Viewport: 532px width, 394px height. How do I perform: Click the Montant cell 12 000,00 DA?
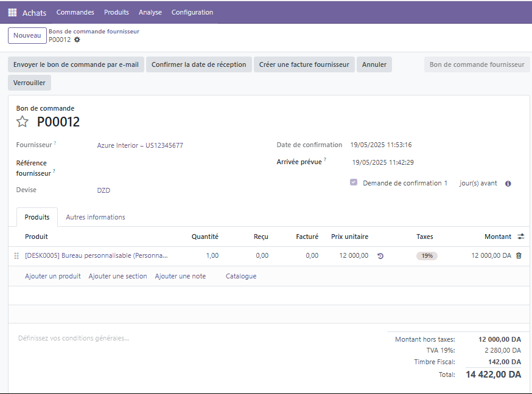pos(491,255)
